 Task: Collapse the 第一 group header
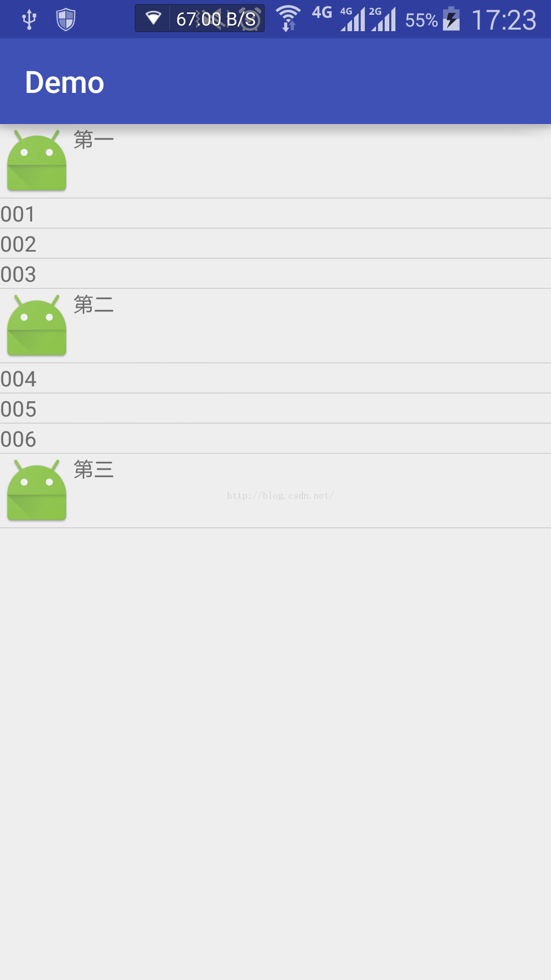(x=275, y=161)
